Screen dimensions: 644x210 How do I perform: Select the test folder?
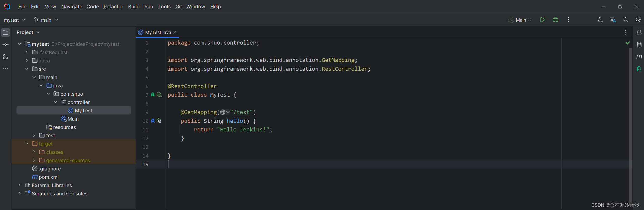point(47,135)
